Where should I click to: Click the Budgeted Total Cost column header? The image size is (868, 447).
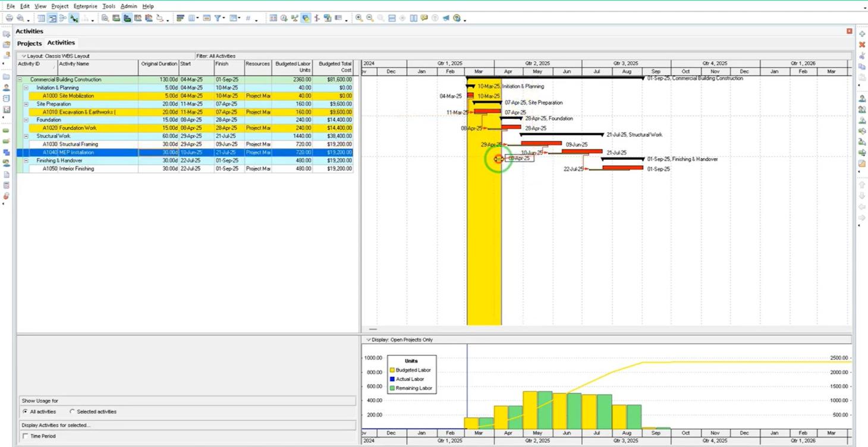pos(334,67)
